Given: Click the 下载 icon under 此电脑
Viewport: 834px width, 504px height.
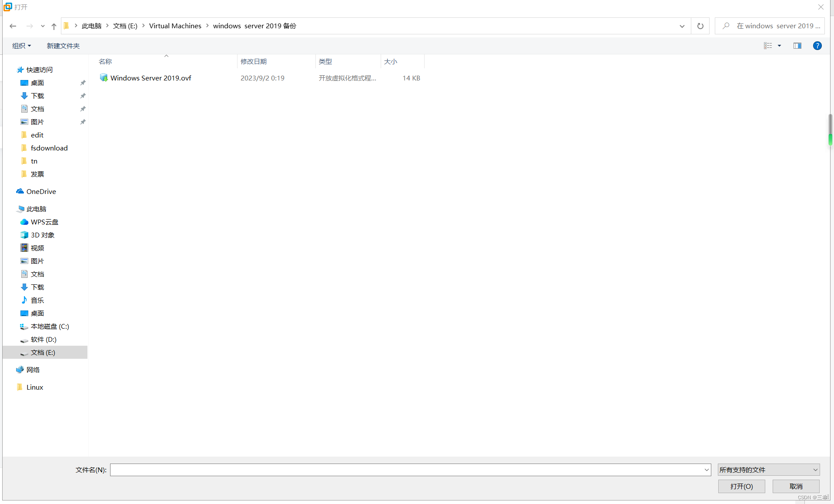Looking at the screenshot, I should pyautogui.click(x=24, y=287).
